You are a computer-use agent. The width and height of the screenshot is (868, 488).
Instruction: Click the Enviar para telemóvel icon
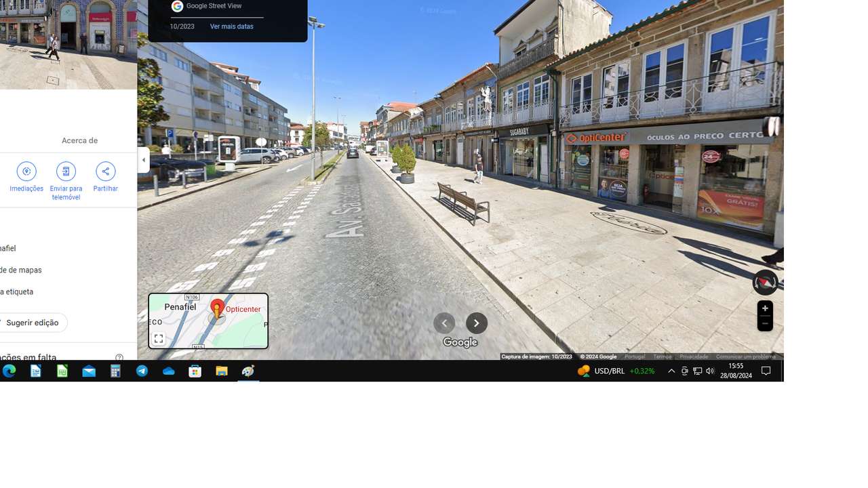coord(66,171)
